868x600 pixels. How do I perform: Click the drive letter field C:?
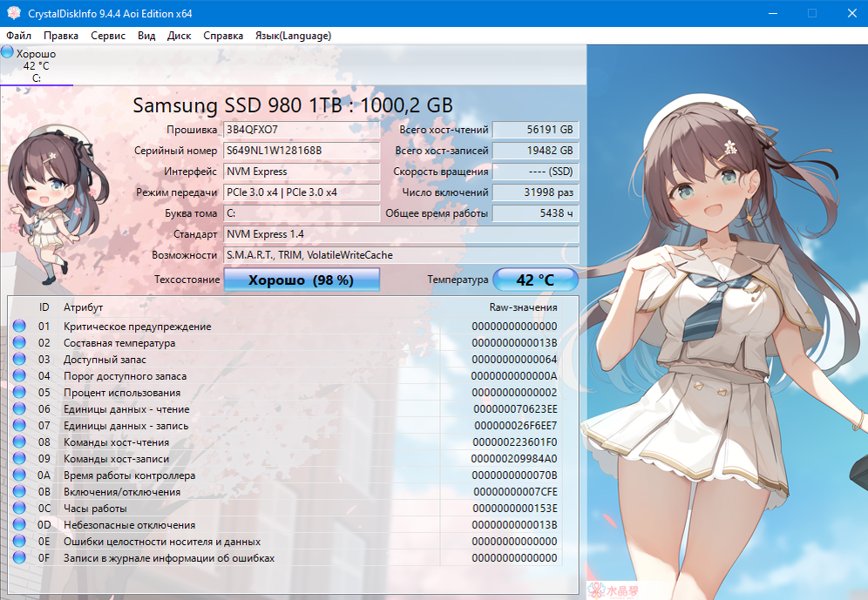[302, 213]
